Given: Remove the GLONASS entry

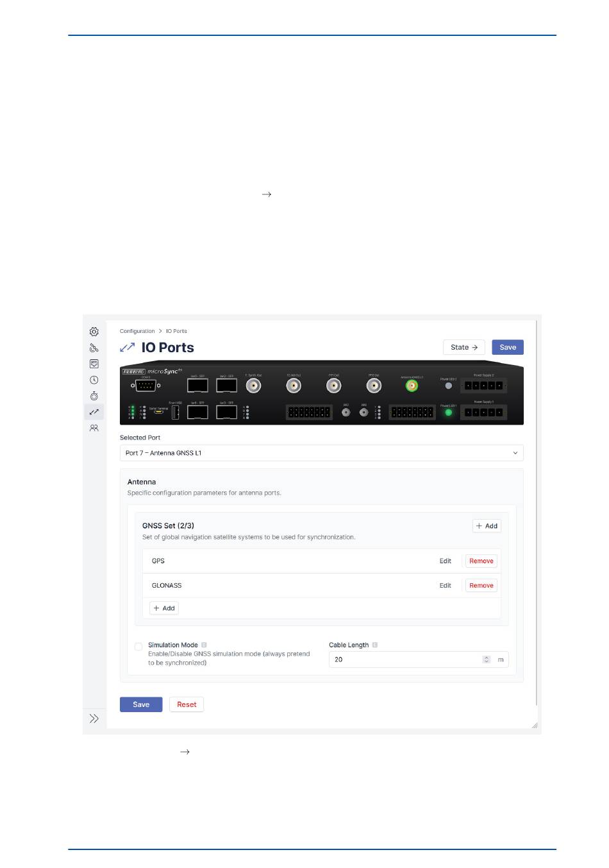Looking at the screenshot, I should coord(481,586).
